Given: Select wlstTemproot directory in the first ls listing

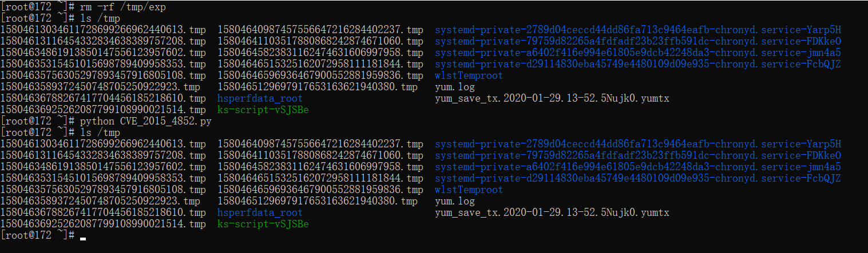Looking at the screenshot, I should (469, 75).
